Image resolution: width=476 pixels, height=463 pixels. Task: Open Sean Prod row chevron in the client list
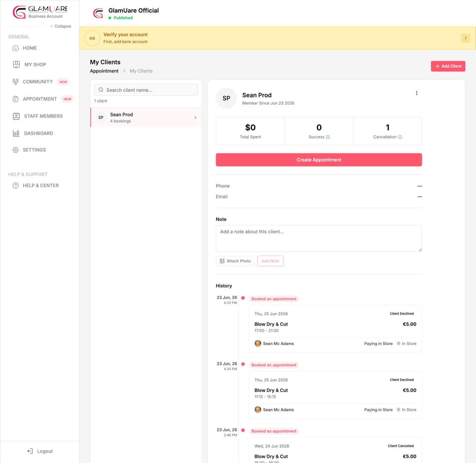click(195, 118)
